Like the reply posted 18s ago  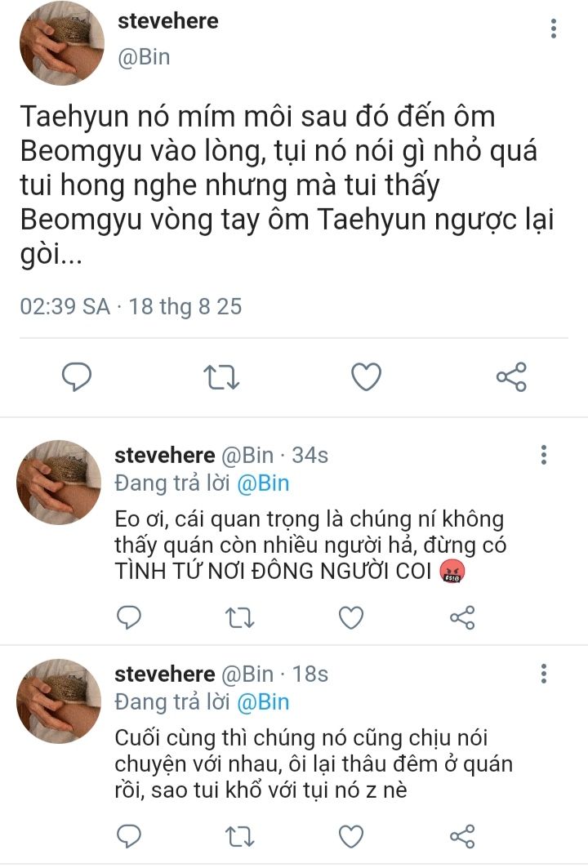tap(351, 836)
